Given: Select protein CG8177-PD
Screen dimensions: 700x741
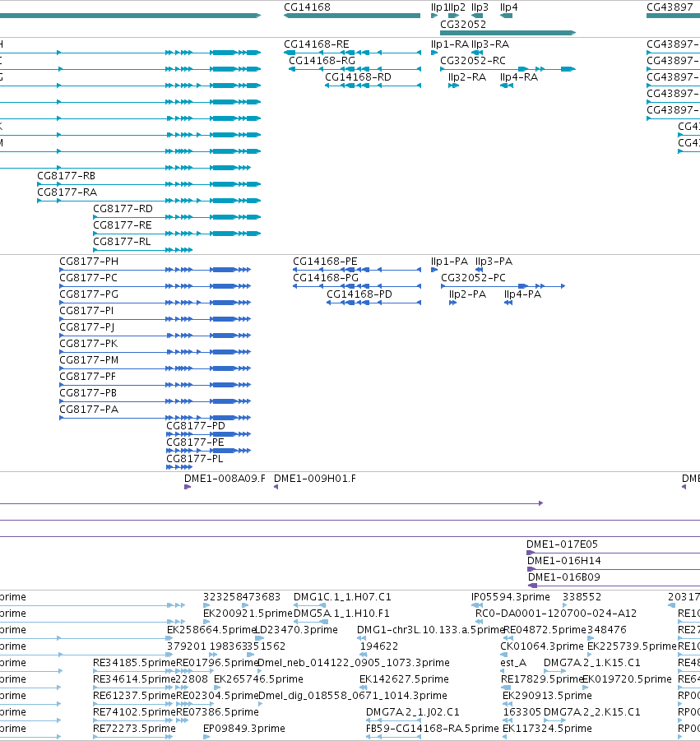Looking at the screenshot, I should (196, 426).
